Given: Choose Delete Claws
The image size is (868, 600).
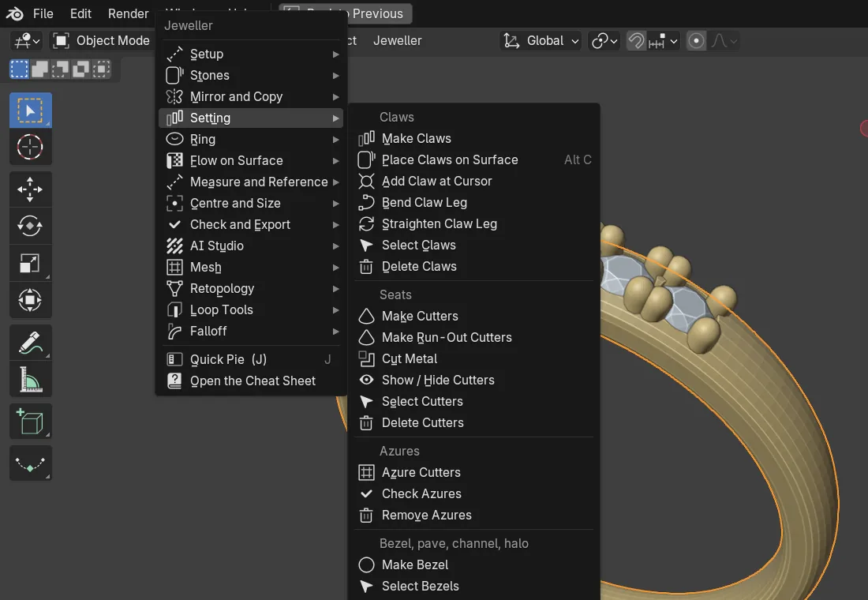Looking at the screenshot, I should (474, 267).
